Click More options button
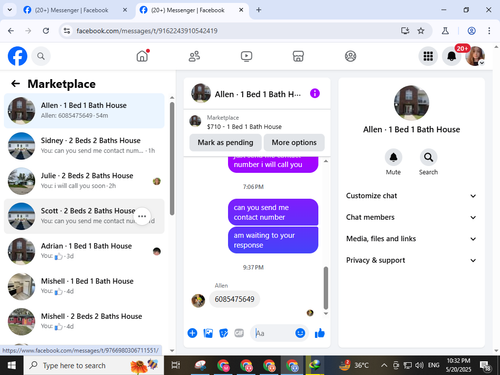This screenshot has height=375, width=500. click(x=294, y=143)
